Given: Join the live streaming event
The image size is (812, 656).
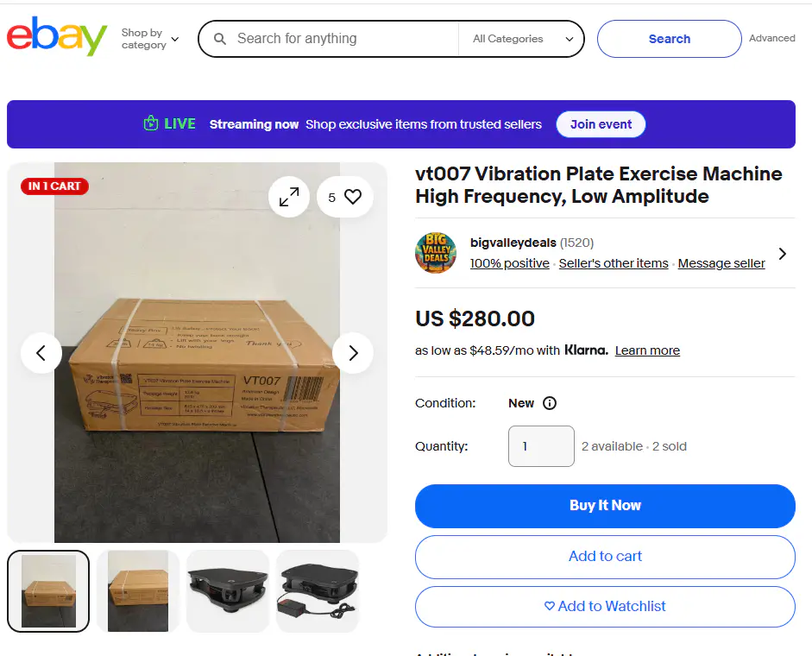Looking at the screenshot, I should [601, 124].
